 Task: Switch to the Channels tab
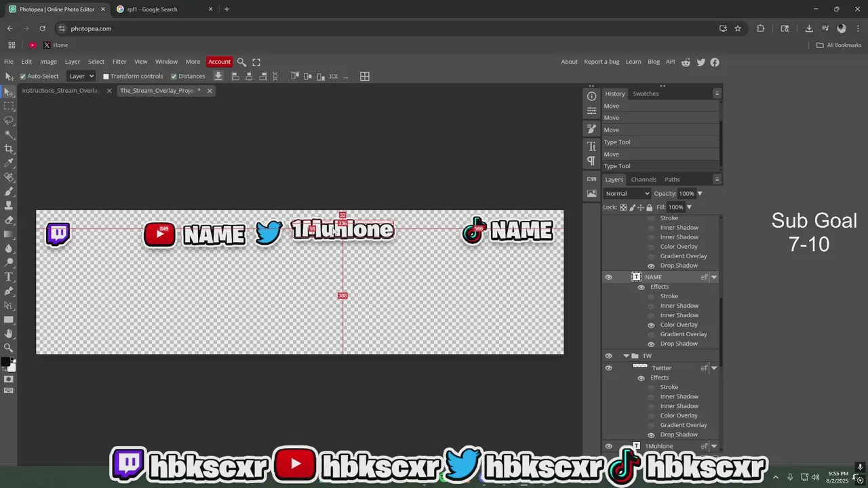point(644,180)
